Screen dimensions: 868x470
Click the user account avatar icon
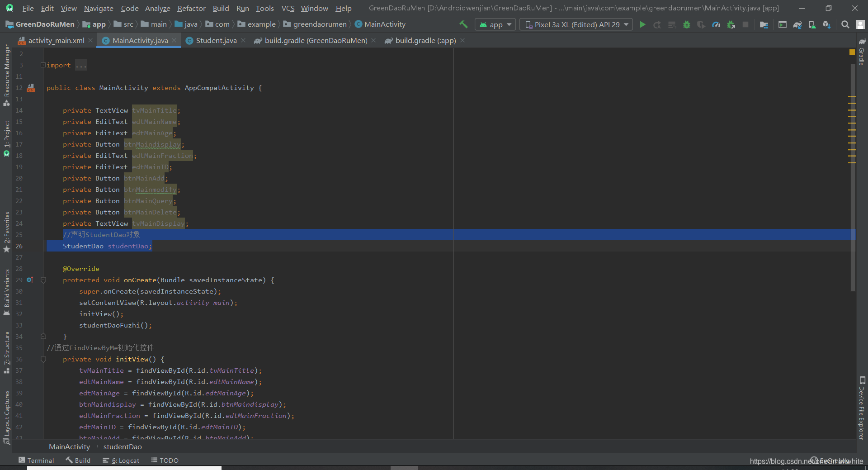(860, 24)
